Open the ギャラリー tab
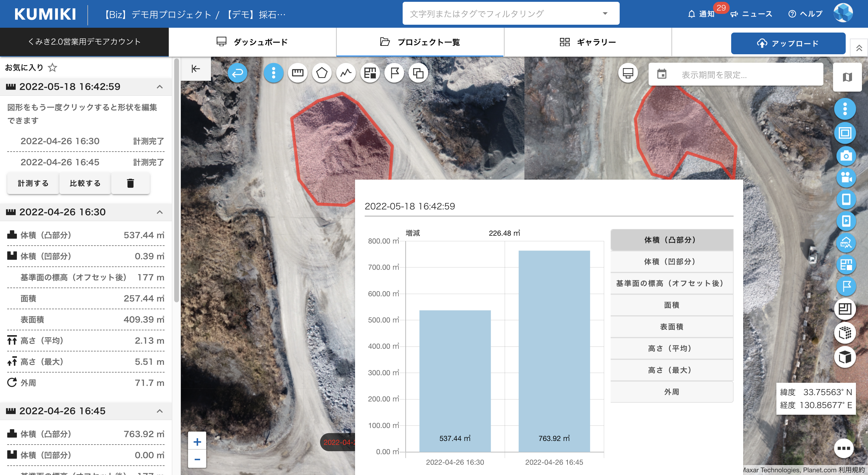 tap(588, 42)
